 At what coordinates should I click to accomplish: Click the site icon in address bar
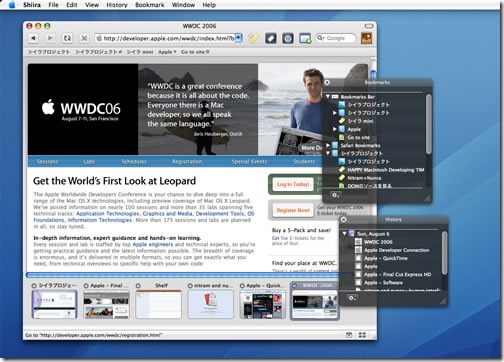(x=99, y=38)
